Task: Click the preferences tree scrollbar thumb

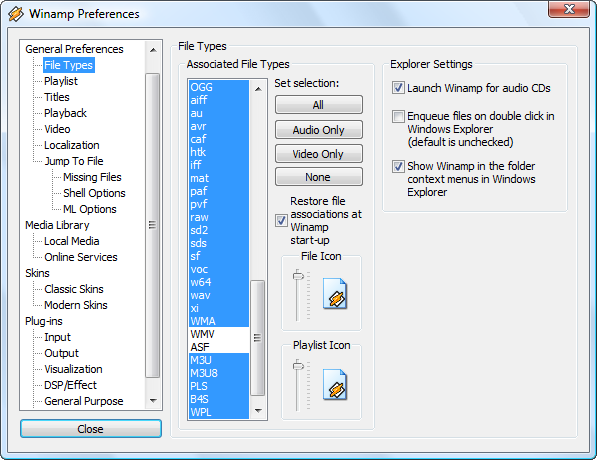Action: pyautogui.click(x=153, y=225)
